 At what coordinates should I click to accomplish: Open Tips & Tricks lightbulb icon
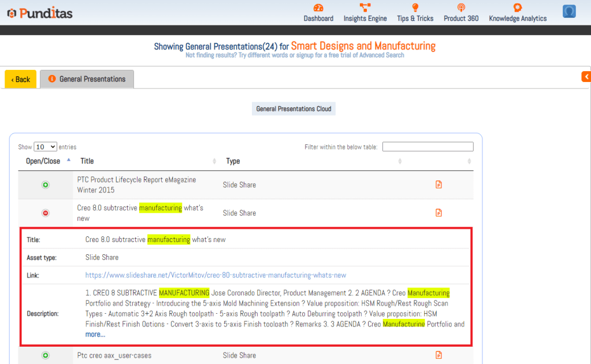pos(415,8)
